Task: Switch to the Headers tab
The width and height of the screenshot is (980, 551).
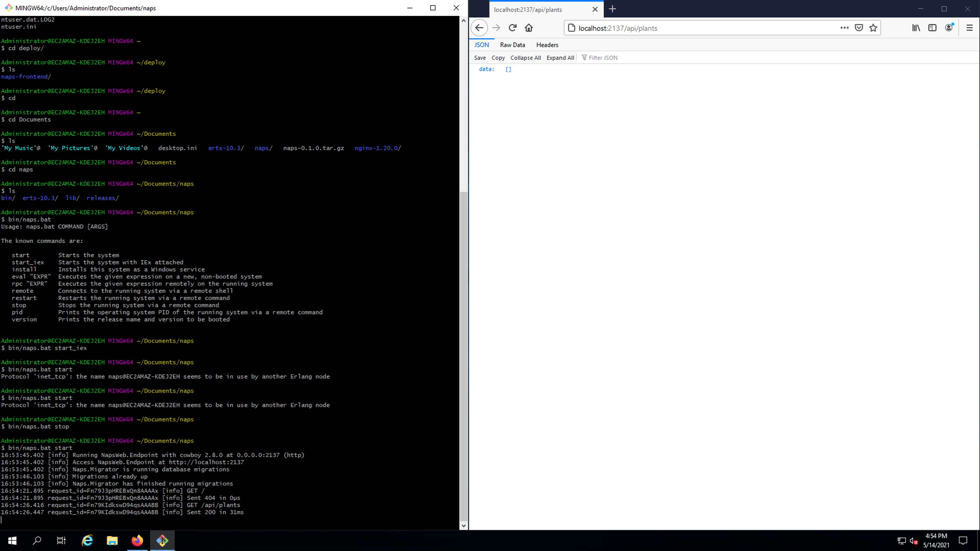Action: (x=547, y=45)
